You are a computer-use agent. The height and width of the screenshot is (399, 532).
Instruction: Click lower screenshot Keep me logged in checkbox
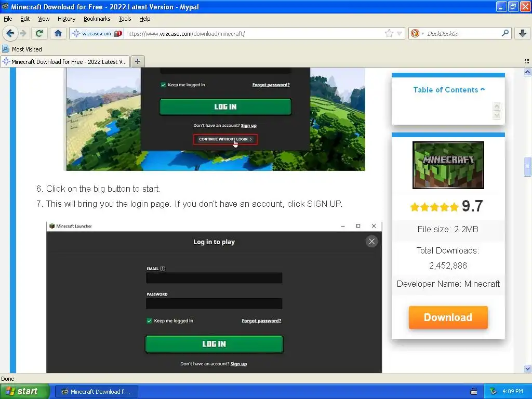tap(149, 321)
